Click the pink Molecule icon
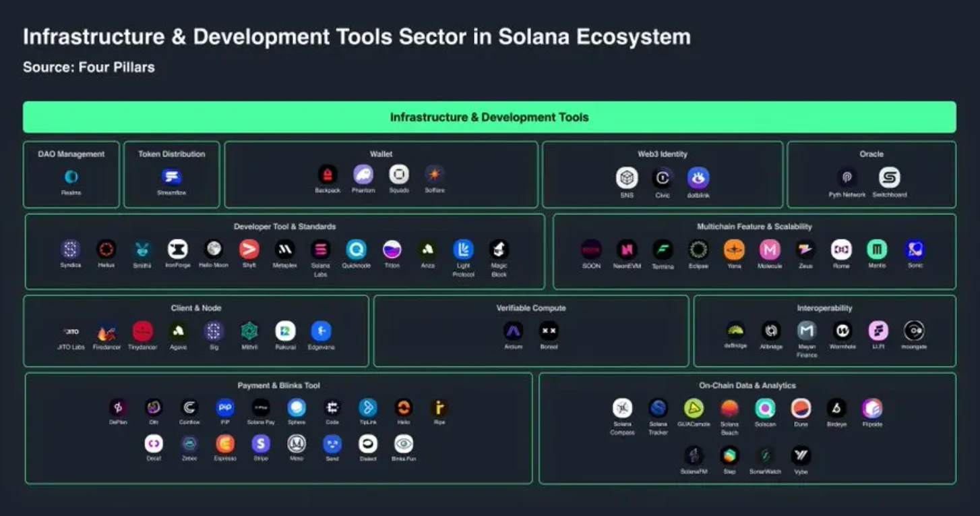 pos(770,250)
